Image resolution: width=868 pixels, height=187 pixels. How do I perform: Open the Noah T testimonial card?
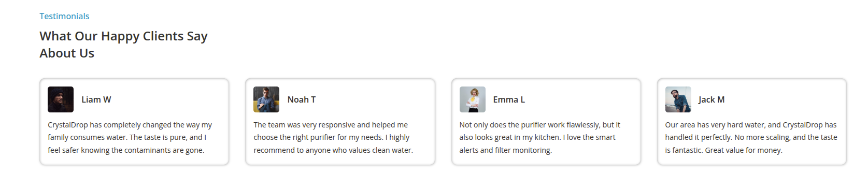coord(340,122)
